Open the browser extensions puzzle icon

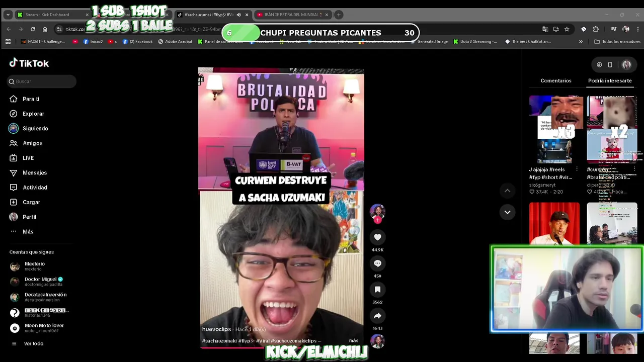[596, 29]
